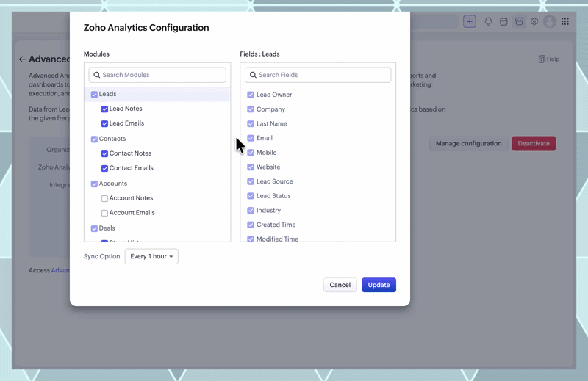Click the plus create icon in top bar

point(469,21)
